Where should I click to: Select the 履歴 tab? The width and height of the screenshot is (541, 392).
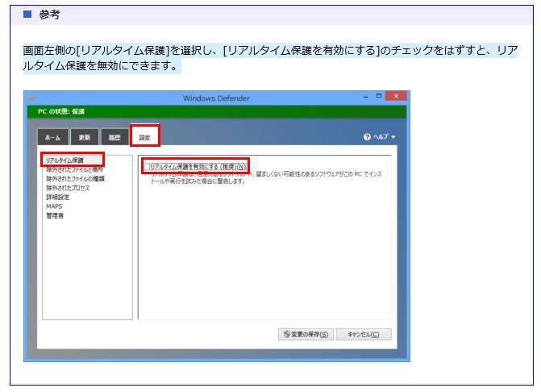pos(114,137)
